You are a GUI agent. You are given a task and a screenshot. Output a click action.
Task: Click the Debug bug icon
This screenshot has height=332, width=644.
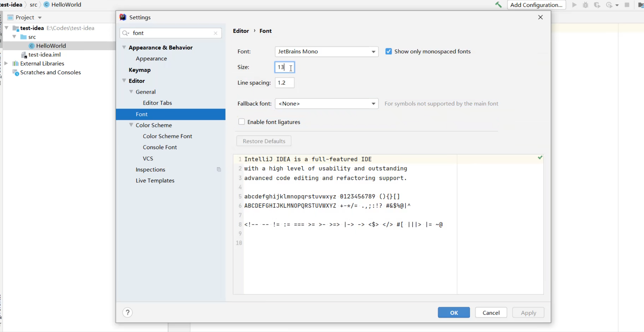tap(586, 5)
